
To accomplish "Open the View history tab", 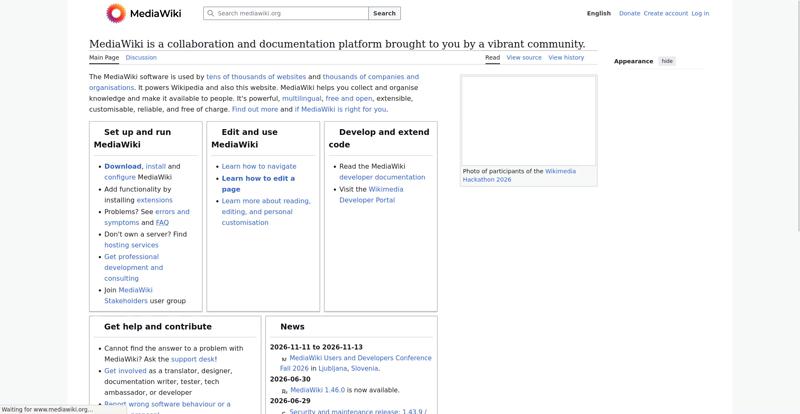I will click(566, 58).
